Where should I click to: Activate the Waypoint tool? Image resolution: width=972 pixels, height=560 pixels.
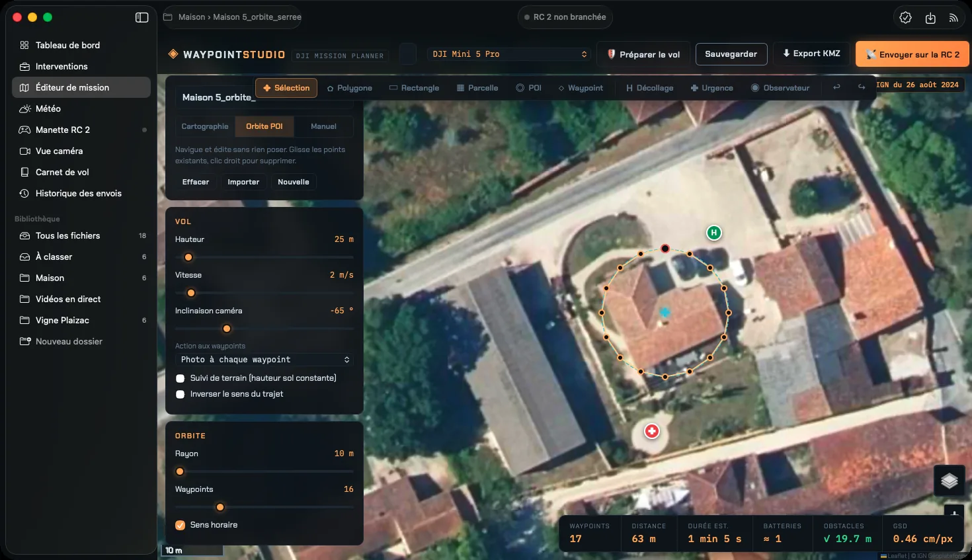tap(581, 88)
